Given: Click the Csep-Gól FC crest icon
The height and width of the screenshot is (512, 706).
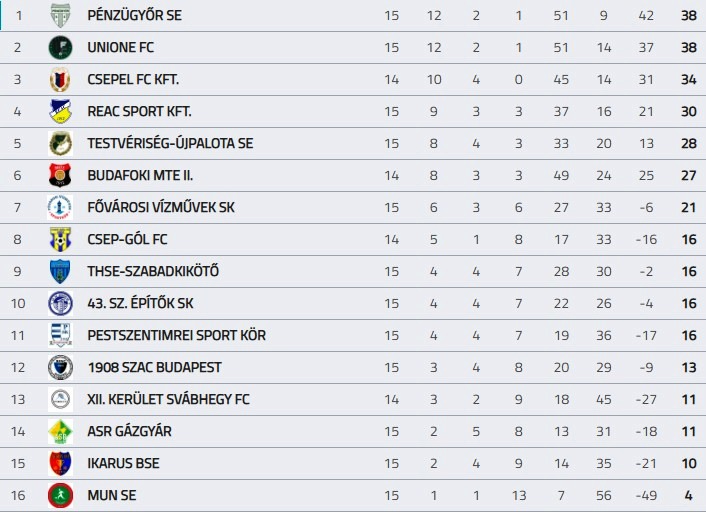Looking at the screenshot, I should click(x=60, y=240).
